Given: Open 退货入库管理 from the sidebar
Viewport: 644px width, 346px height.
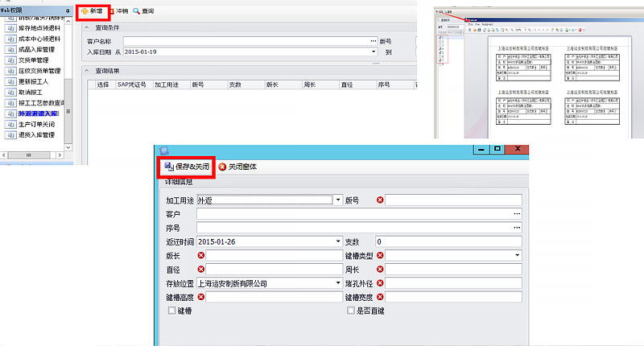Looking at the screenshot, I should [x=35, y=135].
